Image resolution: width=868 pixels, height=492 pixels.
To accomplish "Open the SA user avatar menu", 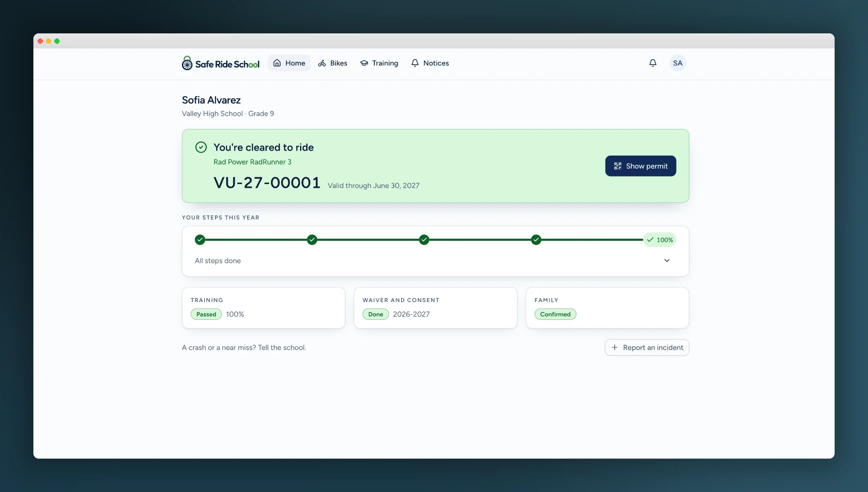I will click(678, 63).
